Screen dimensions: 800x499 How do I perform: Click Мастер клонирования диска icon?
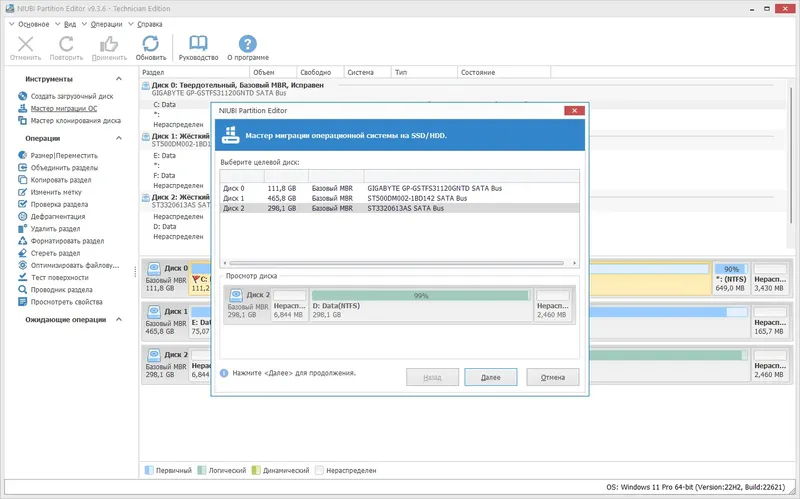[x=22, y=120]
